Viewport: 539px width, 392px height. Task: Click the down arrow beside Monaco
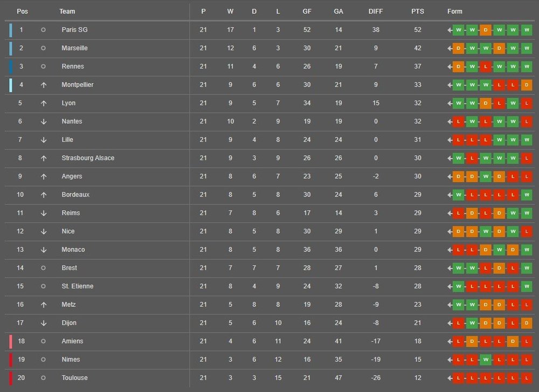click(44, 250)
